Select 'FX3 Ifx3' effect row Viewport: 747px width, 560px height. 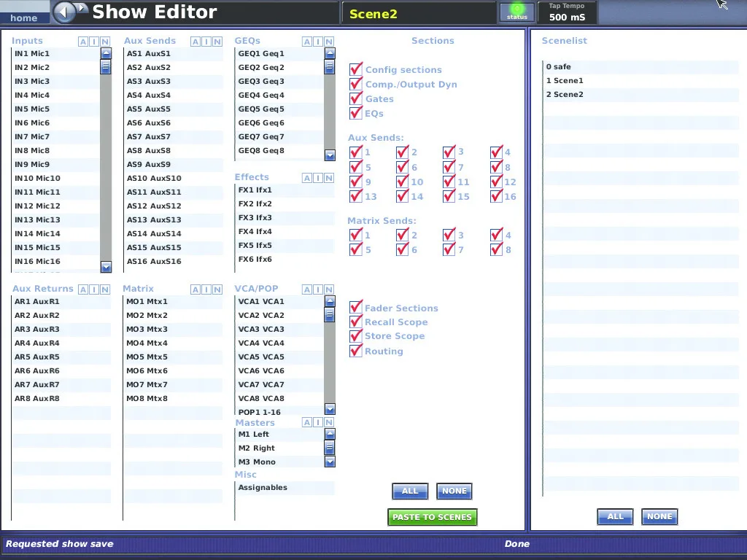click(285, 217)
